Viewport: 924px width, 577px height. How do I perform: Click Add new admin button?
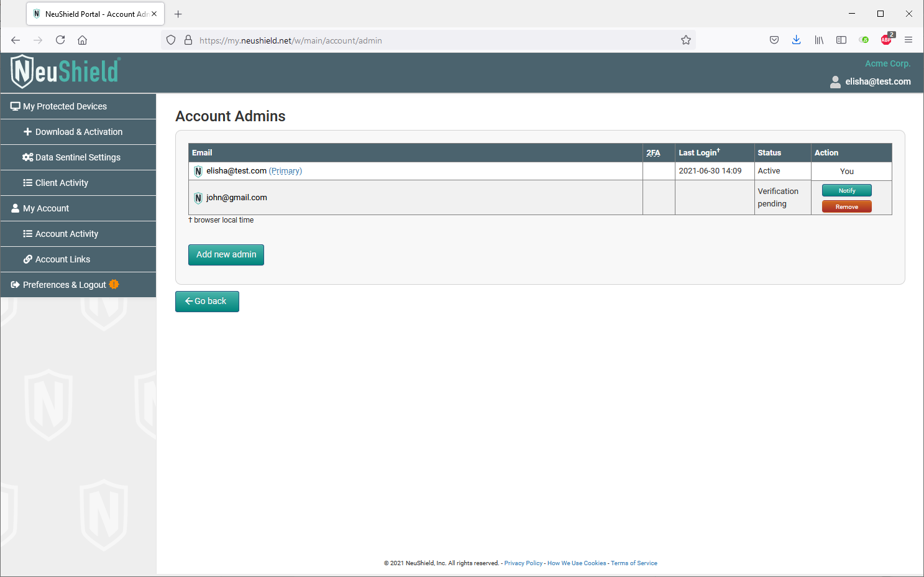click(x=226, y=255)
